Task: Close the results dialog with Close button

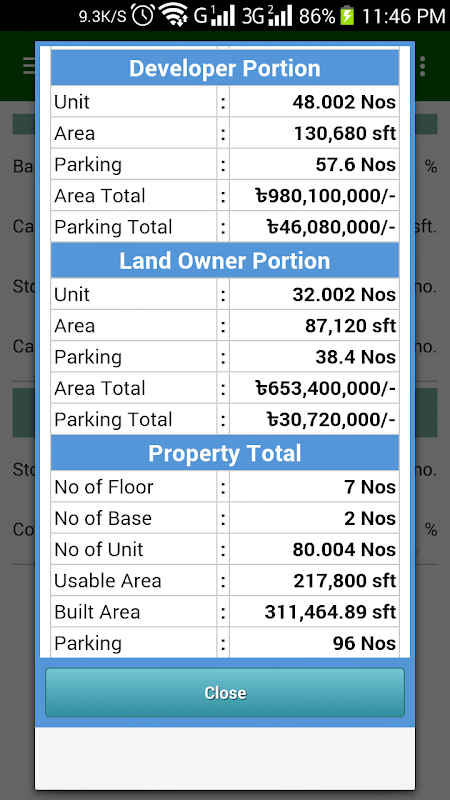Action: [x=224, y=692]
